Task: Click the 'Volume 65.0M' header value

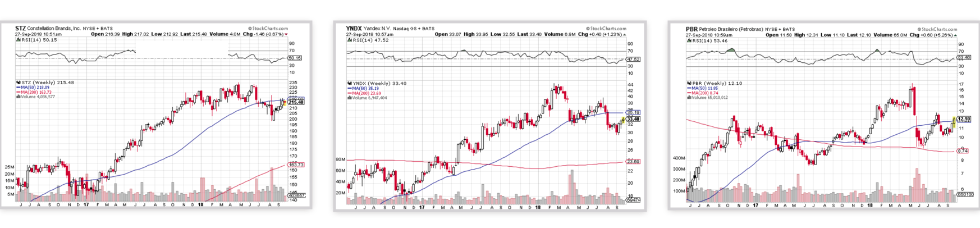Action: coord(891,35)
